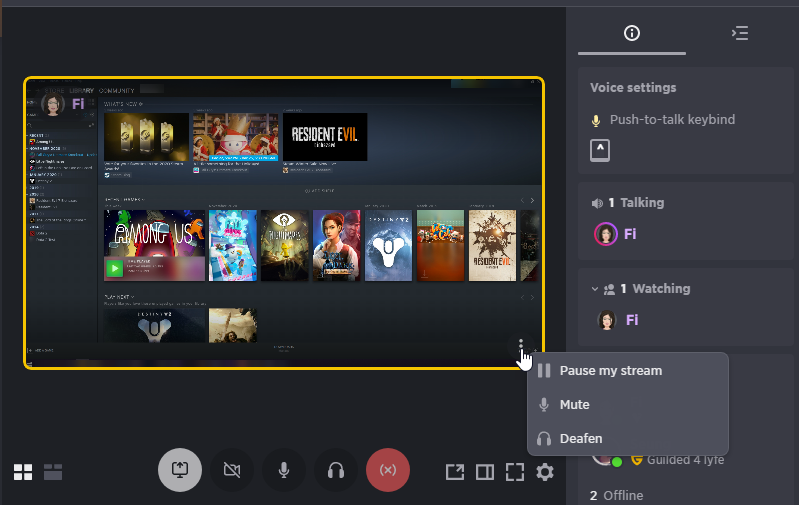
Task: Toggle the side panel icon
Action: click(485, 472)
